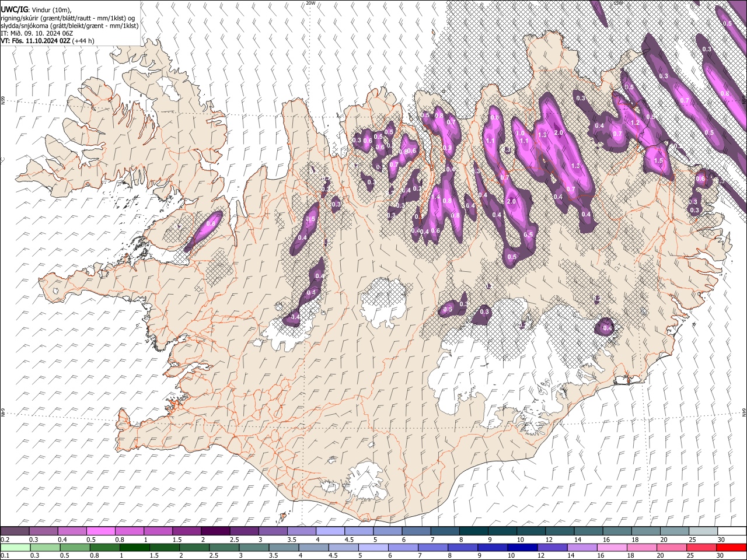Click the '20W' longitude label at the map's top edge
This screenshot has width=747, height=560.
[310, 3]
